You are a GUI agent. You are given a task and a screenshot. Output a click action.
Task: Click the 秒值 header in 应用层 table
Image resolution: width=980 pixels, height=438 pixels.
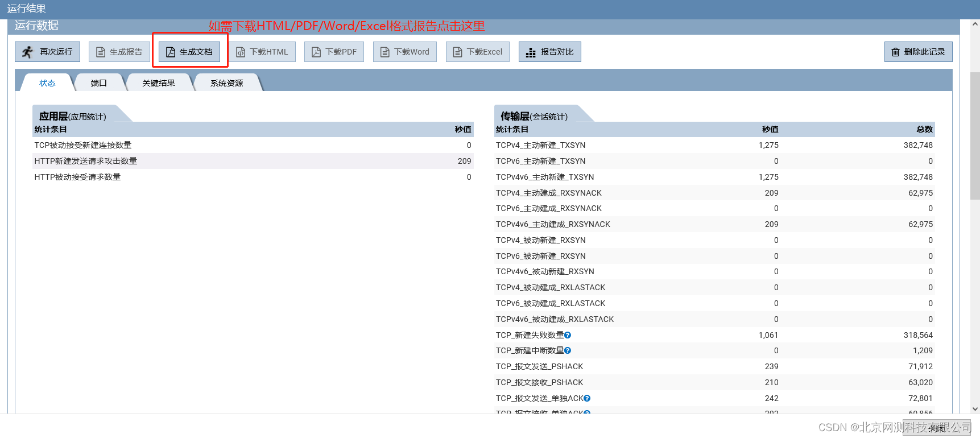pyautogui.click(x=463, y=129)
